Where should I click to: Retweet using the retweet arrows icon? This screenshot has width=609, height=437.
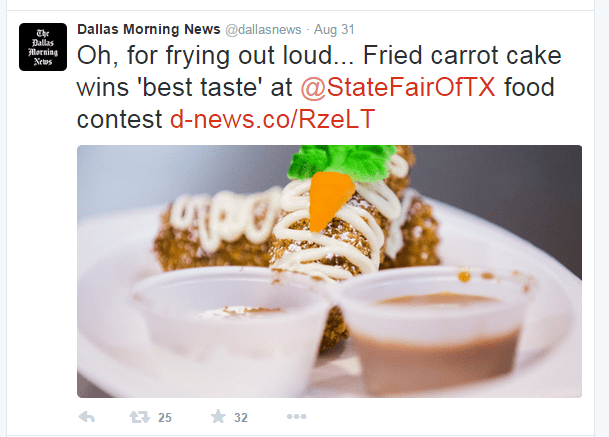point(139,417)
